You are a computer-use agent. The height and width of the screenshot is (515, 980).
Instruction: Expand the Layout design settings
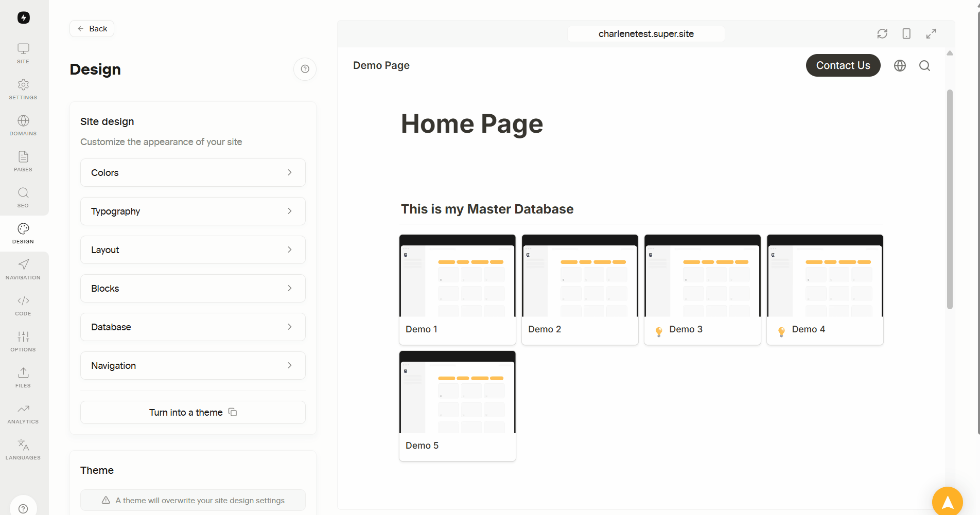(x=193, y=250)
